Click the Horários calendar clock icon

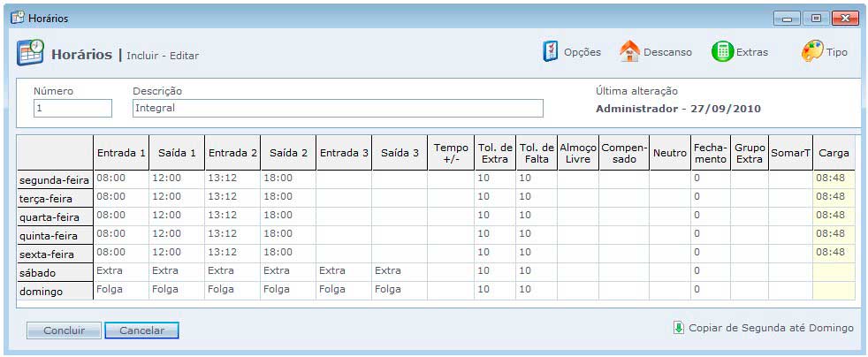(x=30, y=53)
